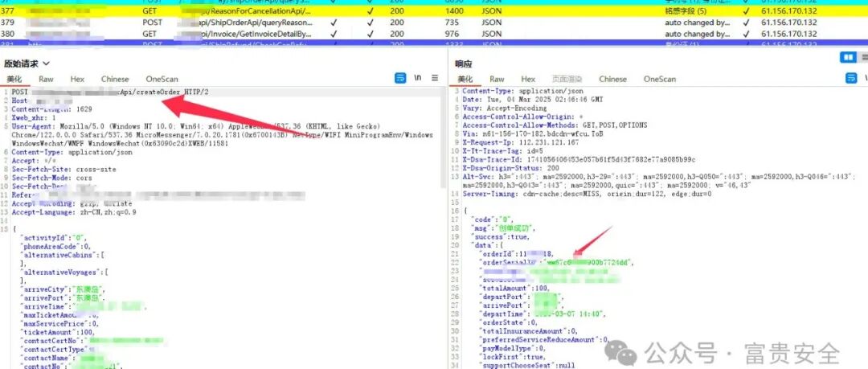Click X-Dsa-Origin-Status: 200 line
The height and width of the screenshot is (369, 868).
coord(511,169)
